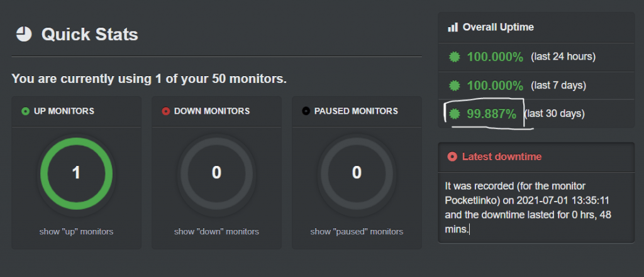
Task: Click green badge beside 24 hours uptime
Action: [454, 57]
